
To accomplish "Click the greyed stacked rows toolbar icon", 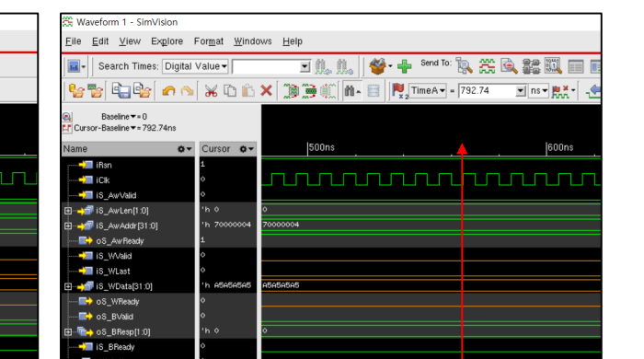I will point(374,91).
